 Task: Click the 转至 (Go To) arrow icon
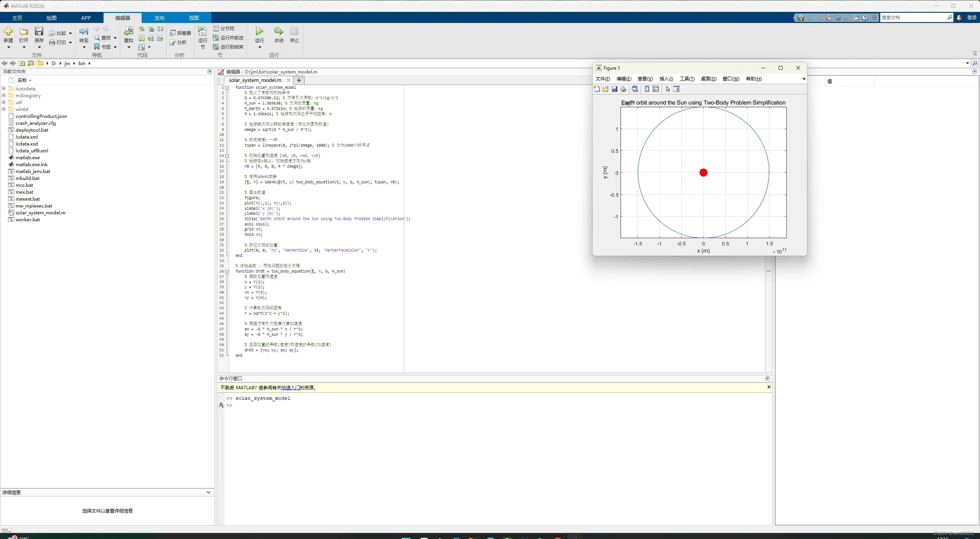84,31
